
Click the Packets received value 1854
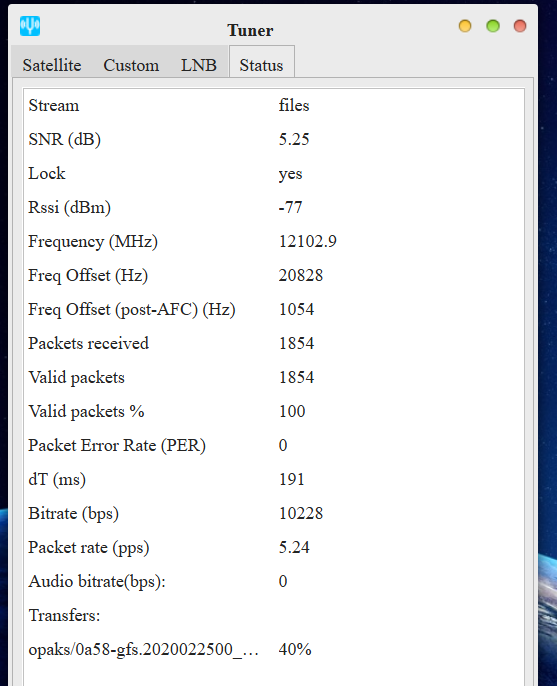(x=296, y=343)
